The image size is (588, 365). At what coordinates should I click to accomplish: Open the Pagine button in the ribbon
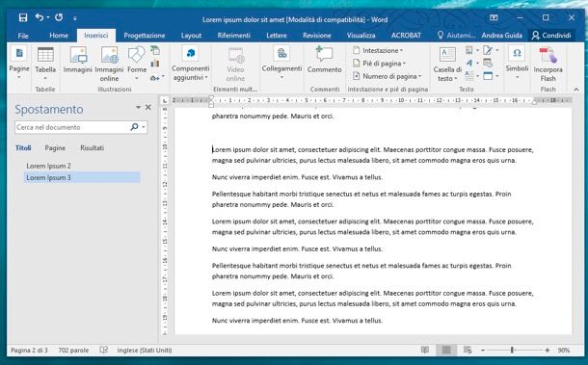click(19, 63)
